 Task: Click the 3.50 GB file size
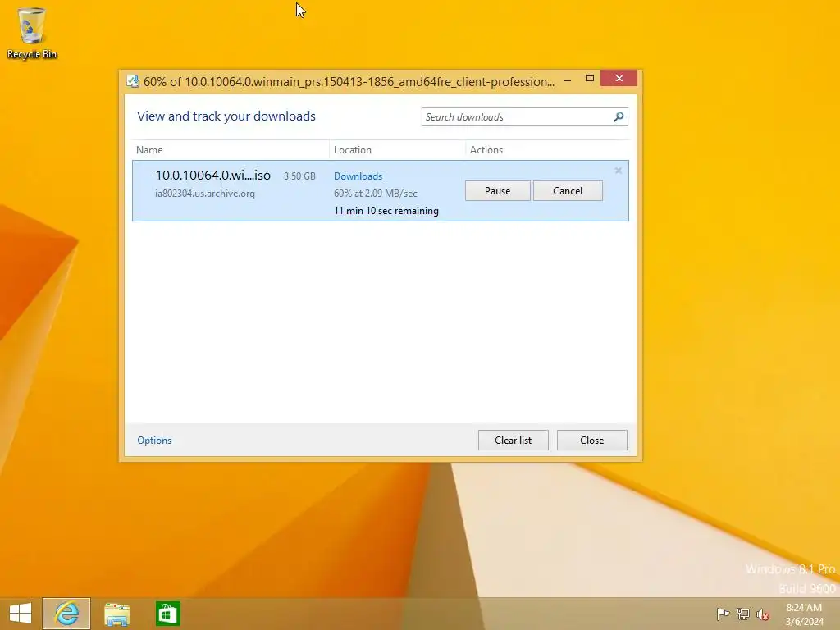(299, 176)
